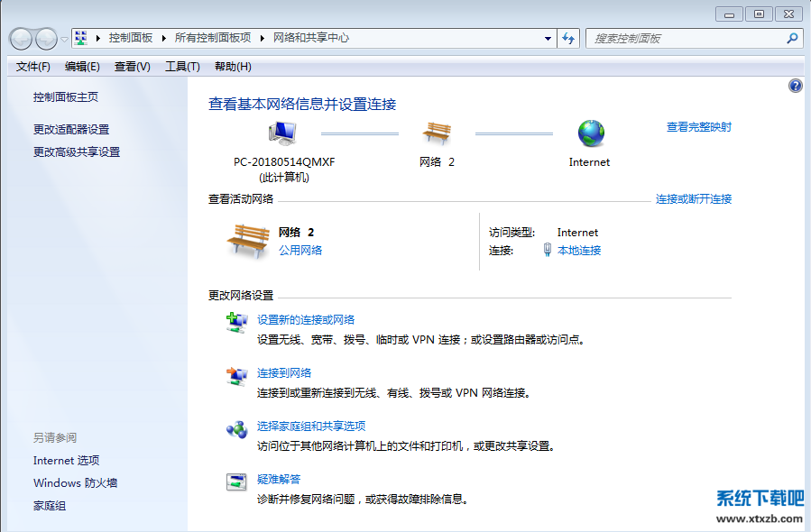Click the 公用网络 network type link
Image resolution: width=811 pixels, height=532 pixels.
[300, 251]
